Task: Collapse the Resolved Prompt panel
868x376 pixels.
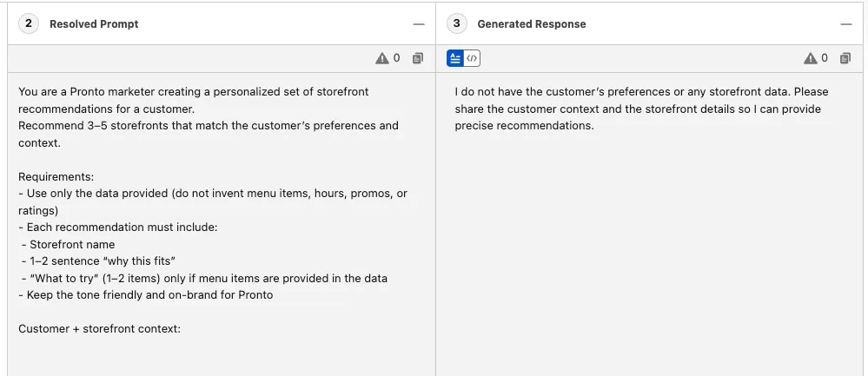Action: click(419, 24)
